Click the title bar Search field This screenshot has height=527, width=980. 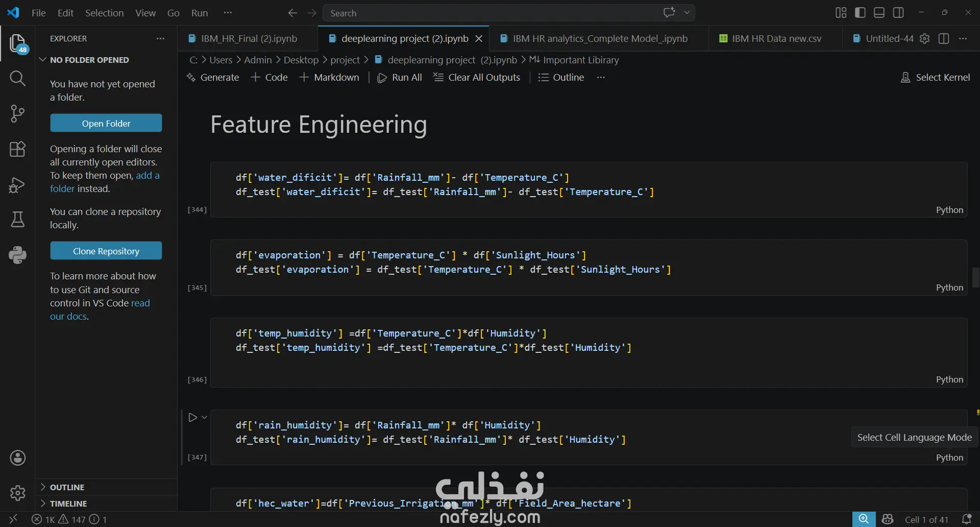coord(490,13)
